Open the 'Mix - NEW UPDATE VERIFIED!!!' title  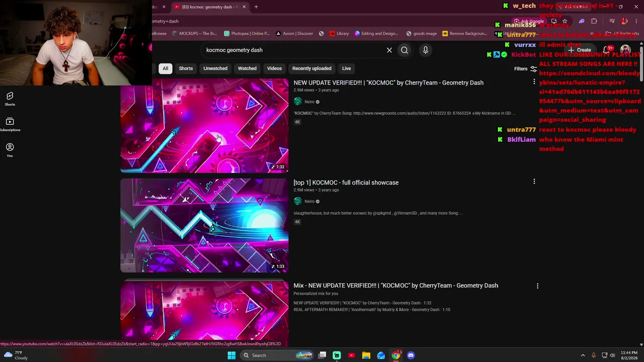point(396,286)
